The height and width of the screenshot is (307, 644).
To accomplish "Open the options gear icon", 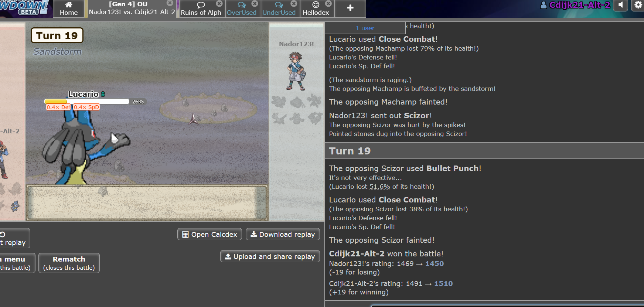I will [x=638, y=5].
